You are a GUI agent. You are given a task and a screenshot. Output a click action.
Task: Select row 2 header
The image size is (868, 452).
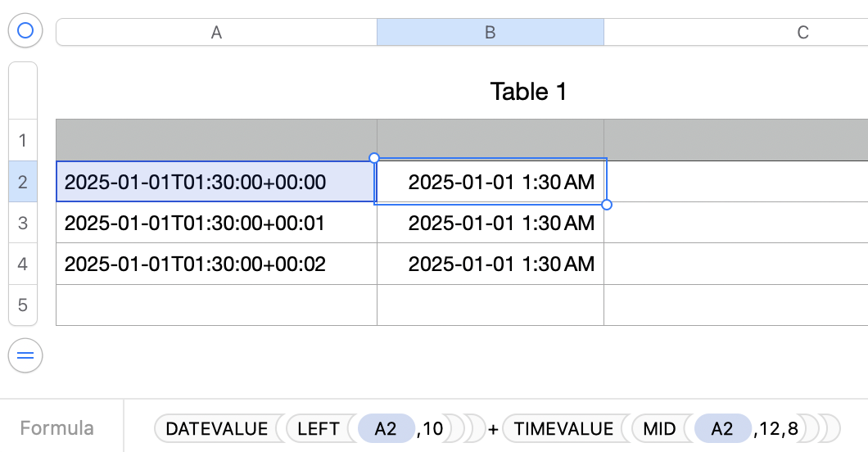coord(23,182)
